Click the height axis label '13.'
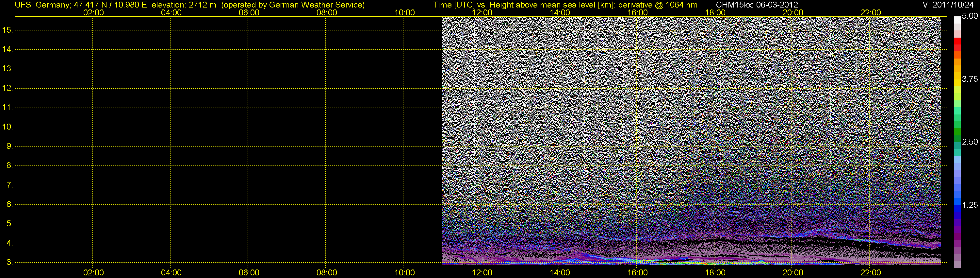Viewport: 980px width, 278px height. (x=8, y=69)
